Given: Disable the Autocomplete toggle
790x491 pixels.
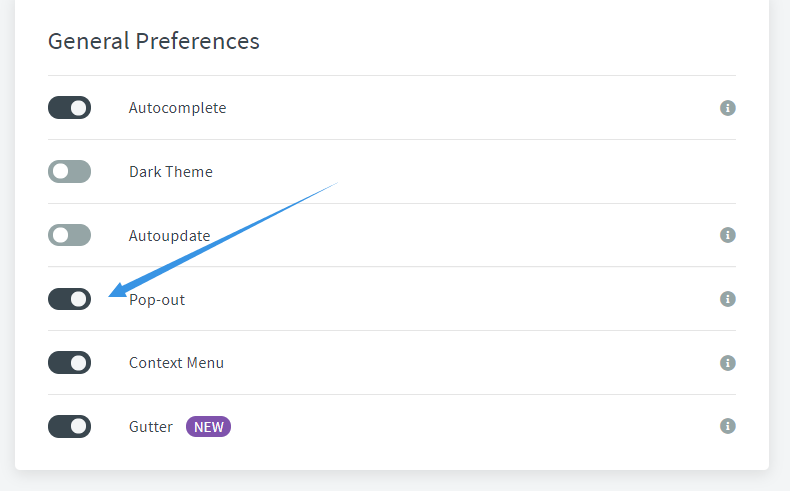Looking at the screenshot, I should click(x=70, y=108).
